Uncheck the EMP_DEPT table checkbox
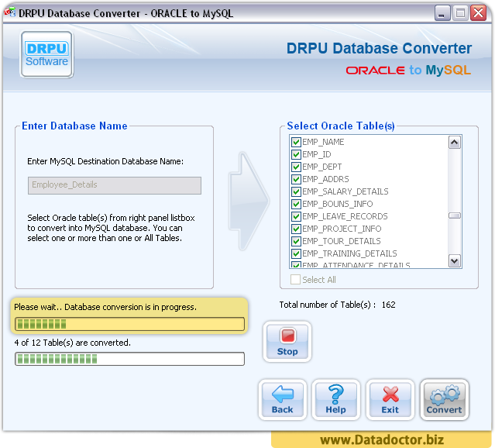This screenshot has height=448, width=495. 296,167
